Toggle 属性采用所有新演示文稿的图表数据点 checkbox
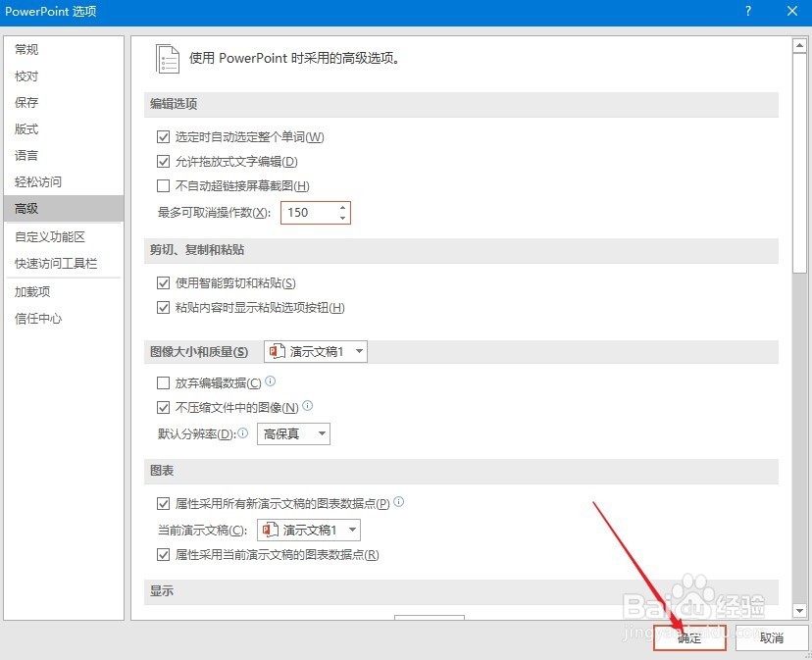 click(x=163, y=503)
